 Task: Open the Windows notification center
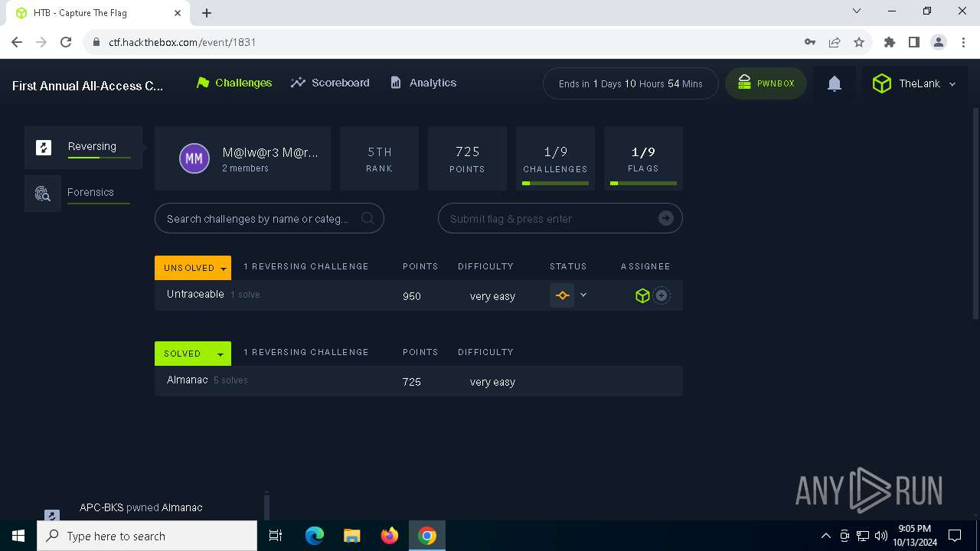(x=955, y=536)
